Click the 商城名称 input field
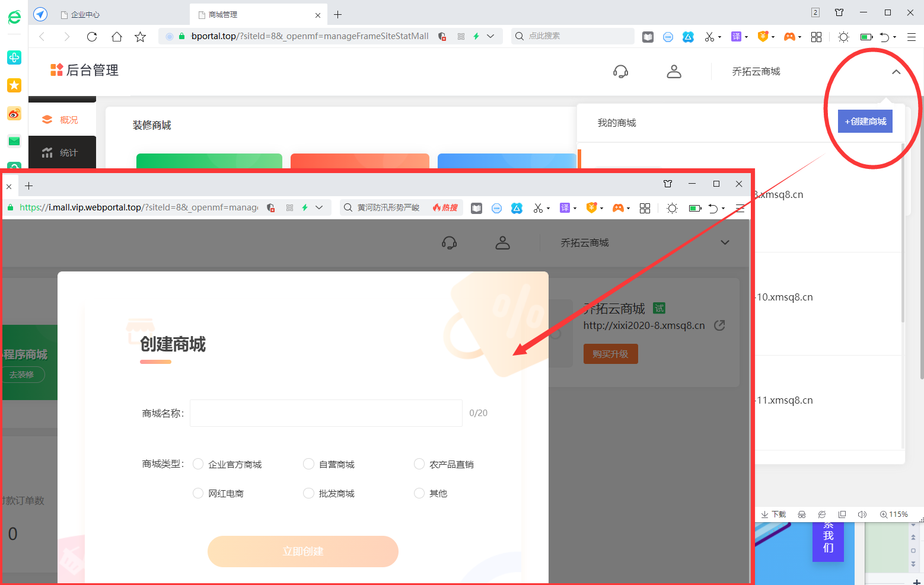This screenshot has height=585, width=924. (326, 413)
